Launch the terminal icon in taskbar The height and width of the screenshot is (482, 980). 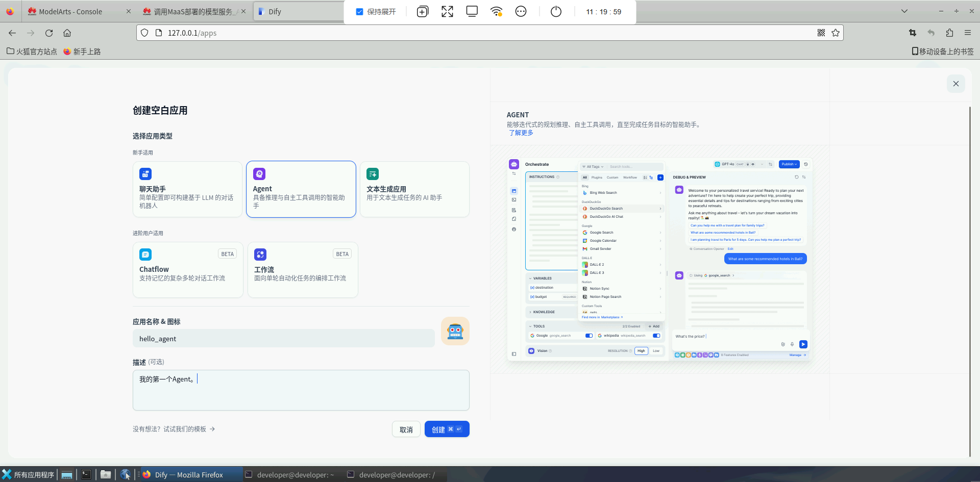tap(86, 474)
